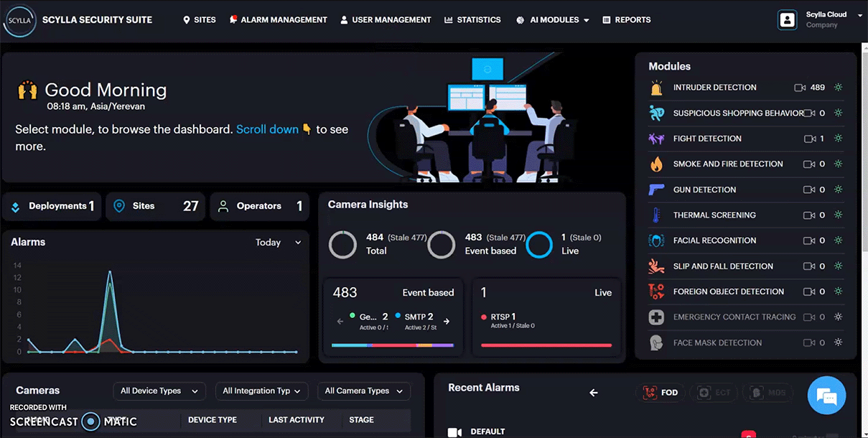Open the AI Modules menu
This screenshot has height=438, width=868.
[x=553, y=20]
